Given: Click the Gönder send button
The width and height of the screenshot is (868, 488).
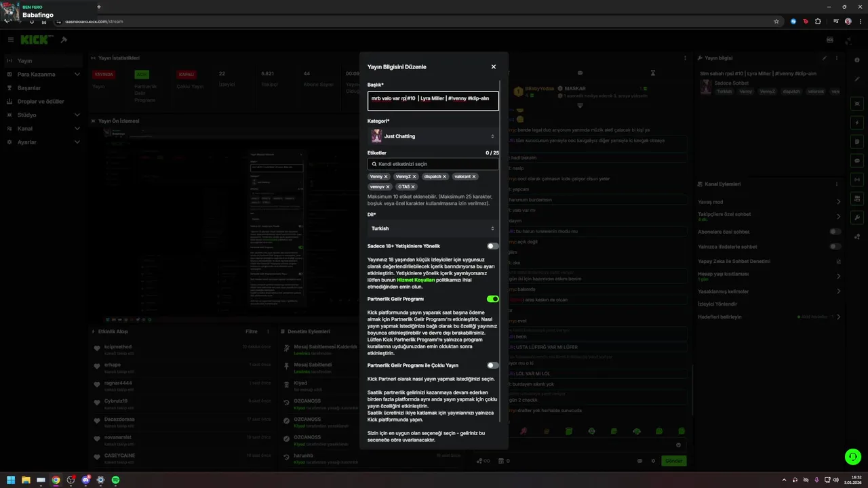Looking at the screenshot, I should [x=673, y=461].
